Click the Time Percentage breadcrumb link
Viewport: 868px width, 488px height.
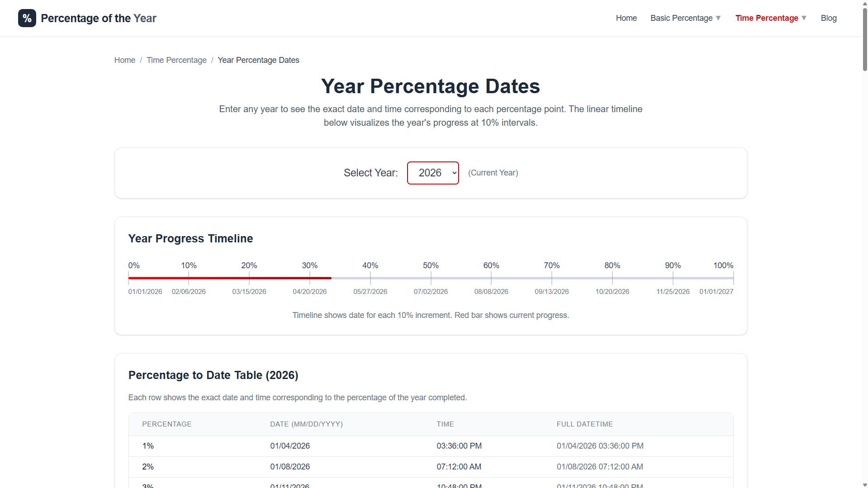tap(176, 60)
